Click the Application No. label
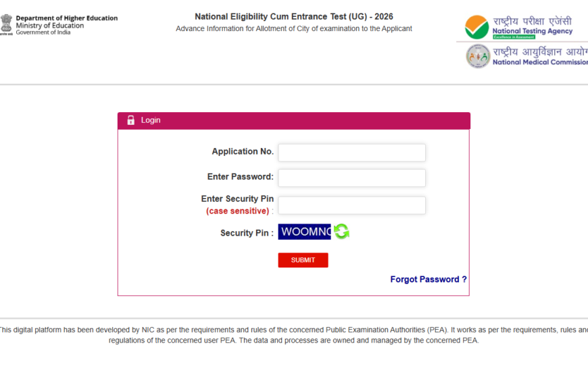The image size is (588, 385). click(243, 151)
